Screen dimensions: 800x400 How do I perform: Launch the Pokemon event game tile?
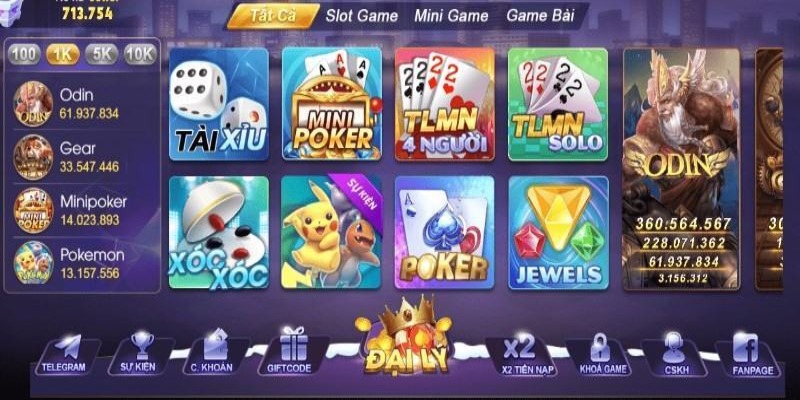332,233
